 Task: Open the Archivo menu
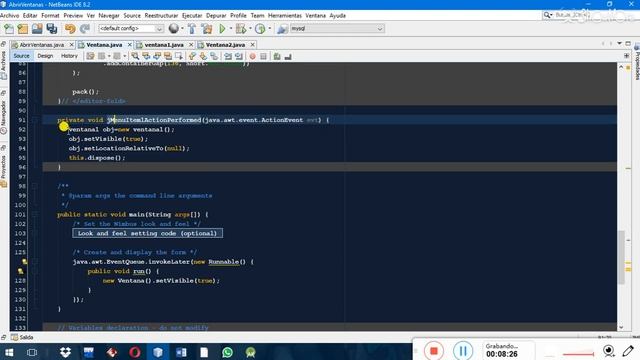[x=10, y=16]
